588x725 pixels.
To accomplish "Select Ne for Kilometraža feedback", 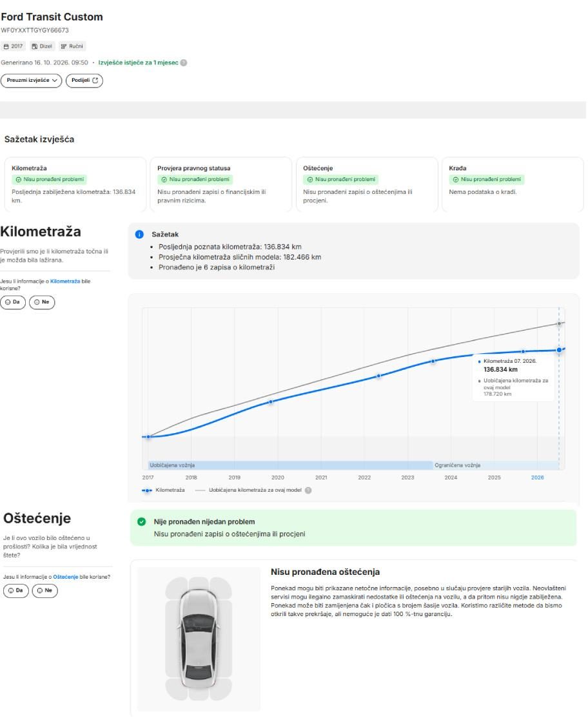I will 42,302.
